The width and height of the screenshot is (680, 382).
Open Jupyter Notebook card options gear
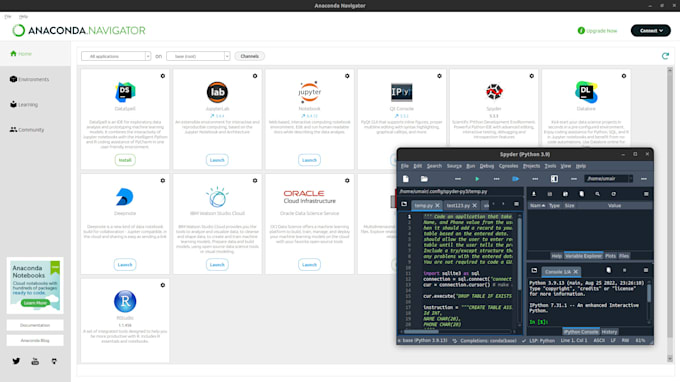coord(347,76)
